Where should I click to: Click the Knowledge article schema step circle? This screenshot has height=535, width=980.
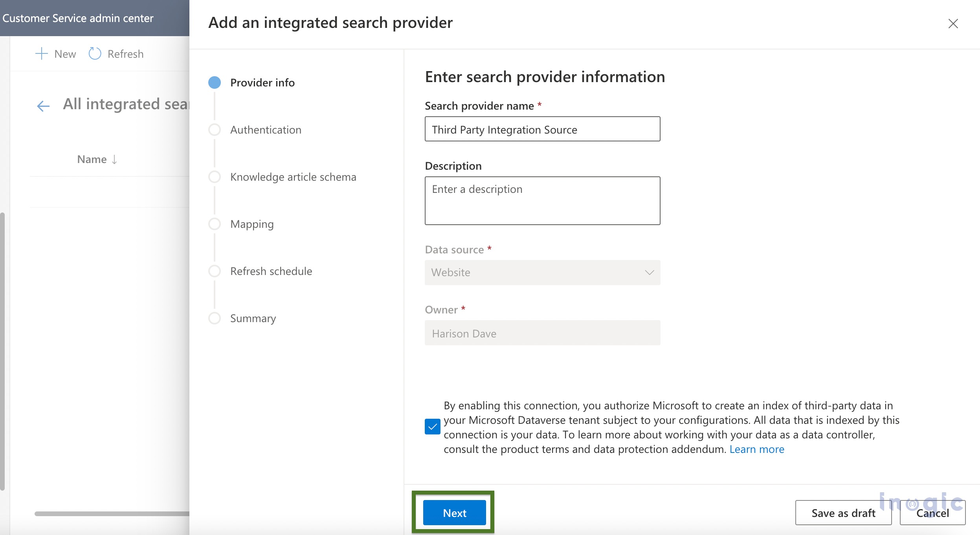click(215, 177)
